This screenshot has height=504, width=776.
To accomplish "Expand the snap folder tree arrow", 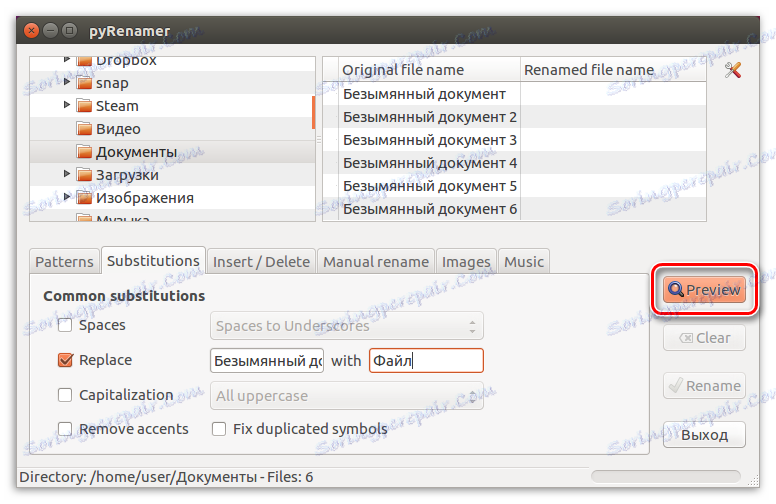I will point(67,83).
